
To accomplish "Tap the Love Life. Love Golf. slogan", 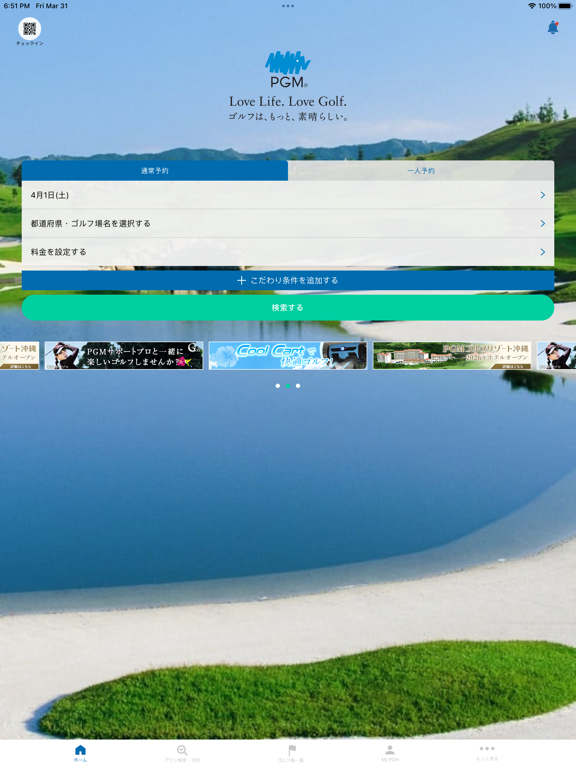I will tap(288, 101).
